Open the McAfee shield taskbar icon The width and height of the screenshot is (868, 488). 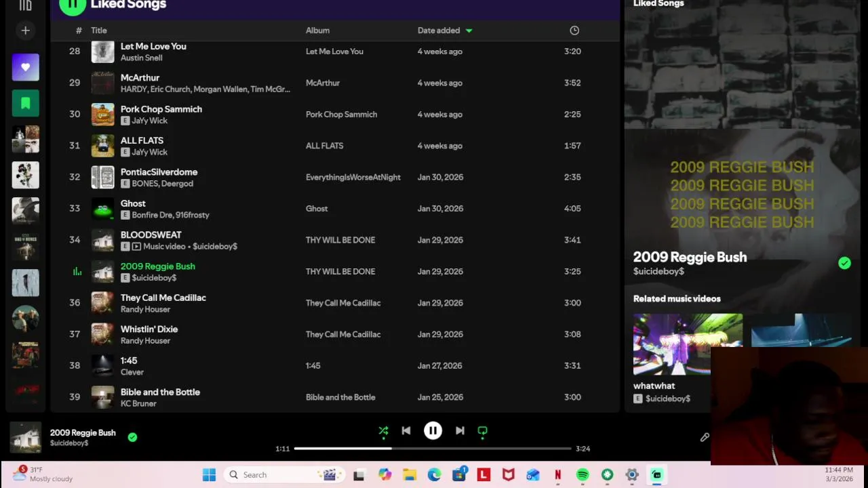pos(508,475)
